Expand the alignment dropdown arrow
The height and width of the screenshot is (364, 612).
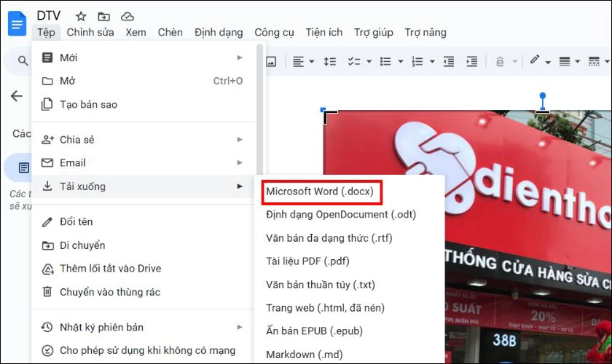click(x=312, y=62)
